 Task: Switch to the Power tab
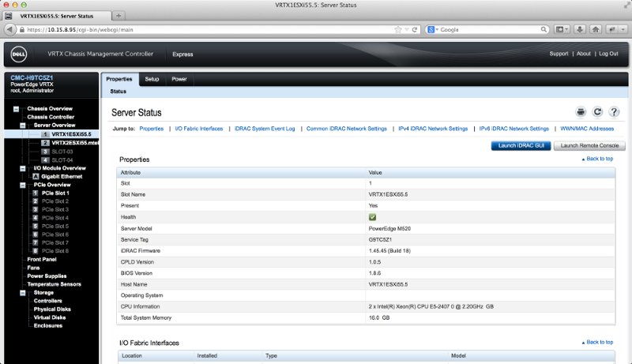pos(179,79)
